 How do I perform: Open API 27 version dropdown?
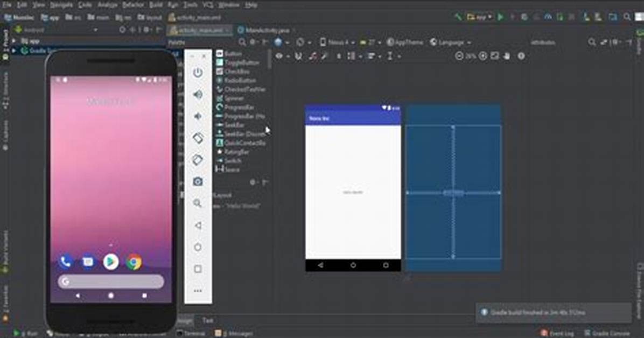370,43
